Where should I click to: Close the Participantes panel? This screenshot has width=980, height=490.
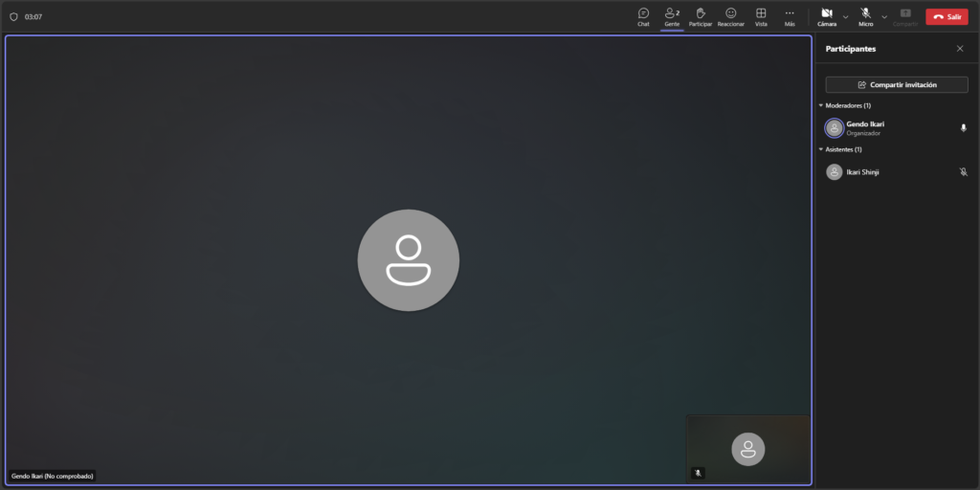click(960, 49)
